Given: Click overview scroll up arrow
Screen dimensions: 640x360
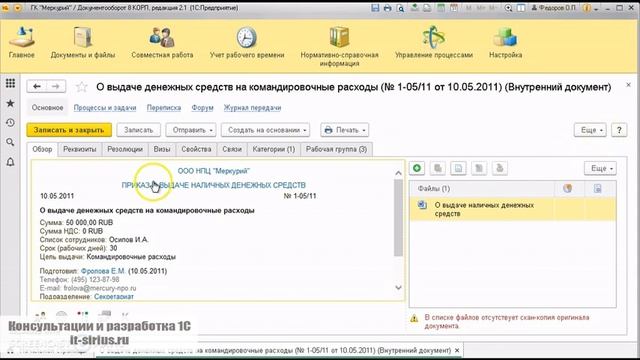Looking at the screenshot, I should point(398,173).
